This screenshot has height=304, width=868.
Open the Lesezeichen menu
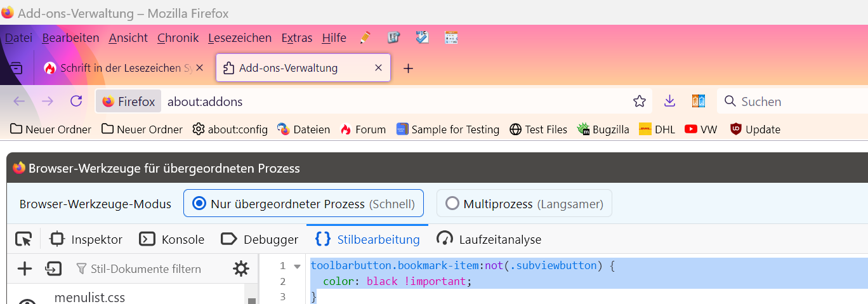coord(239,38)
